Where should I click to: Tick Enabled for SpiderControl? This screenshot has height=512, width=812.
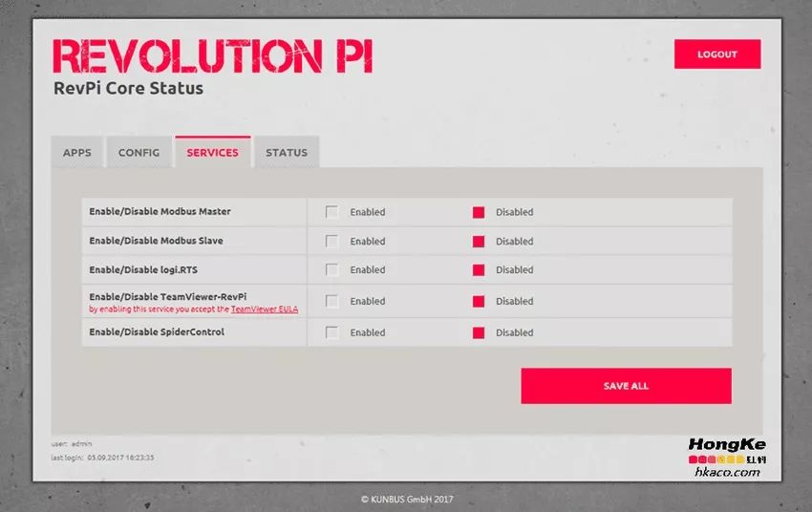coord(331,332)
